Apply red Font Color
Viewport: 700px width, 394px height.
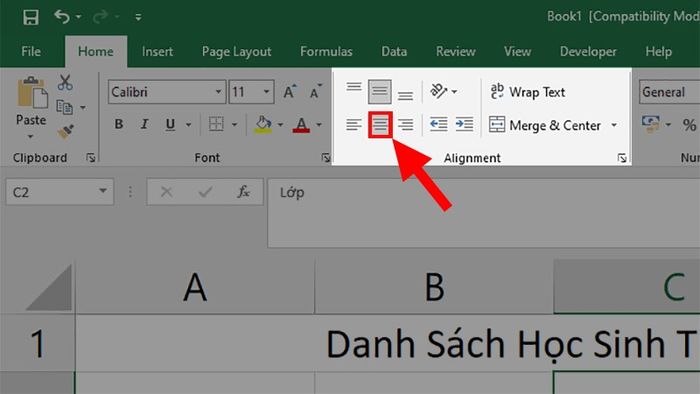[301, 124]
